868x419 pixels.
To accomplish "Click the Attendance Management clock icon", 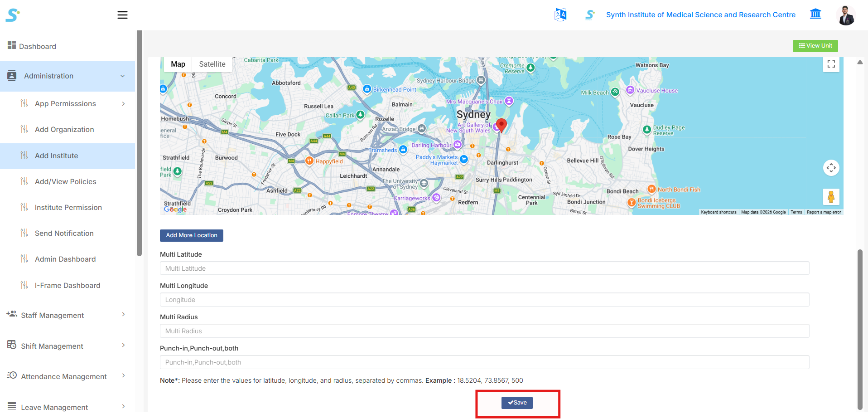I will coord(12,375).
